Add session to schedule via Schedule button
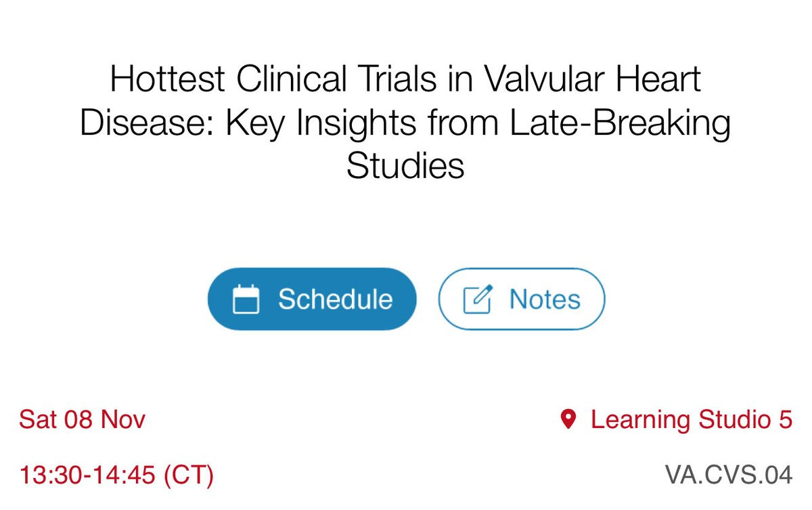The height and width of the screenshot is (510, 812). pos(311,299)
